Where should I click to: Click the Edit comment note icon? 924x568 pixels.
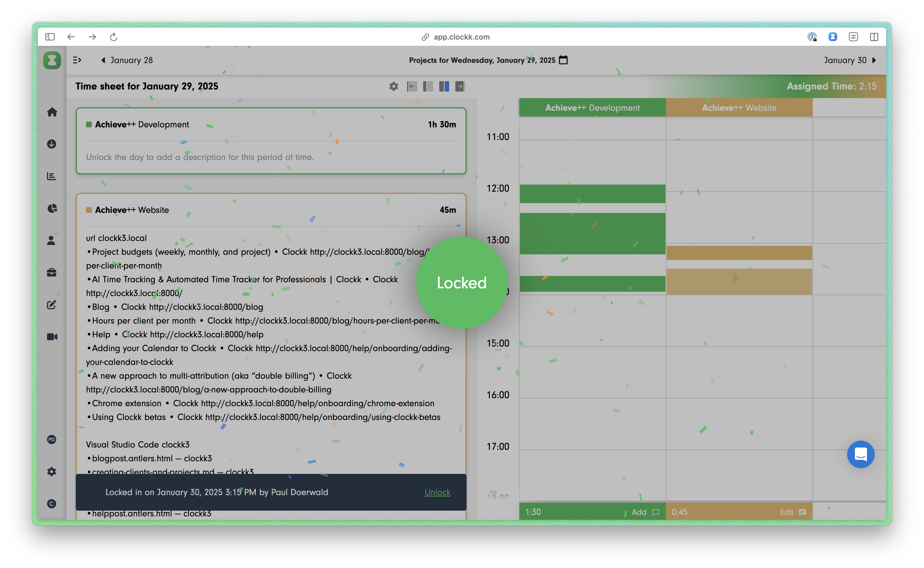[x=803, y=512]
